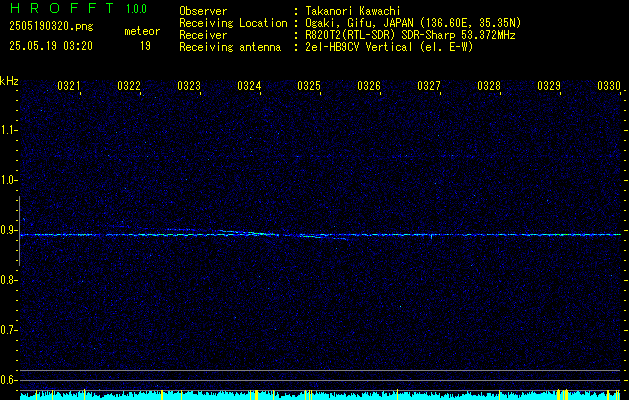Screen dimensions: 629x400
Task: Click time marker 0322
Action: 129,86
